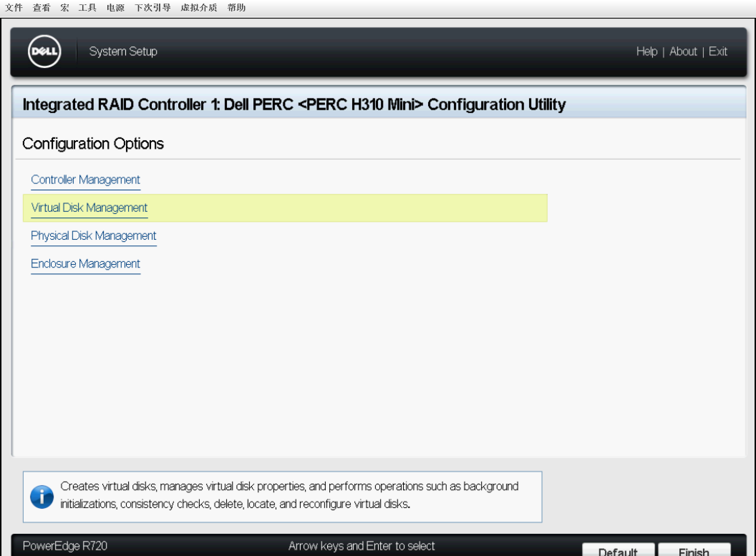This screenshot has width=756, height=556.
Task: Click 虚拟介质 menu item
Action: point(200,7)
